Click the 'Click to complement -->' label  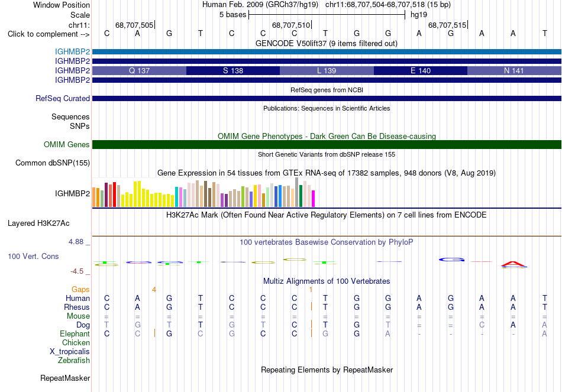pyautogui.click(x=49, y=34)
